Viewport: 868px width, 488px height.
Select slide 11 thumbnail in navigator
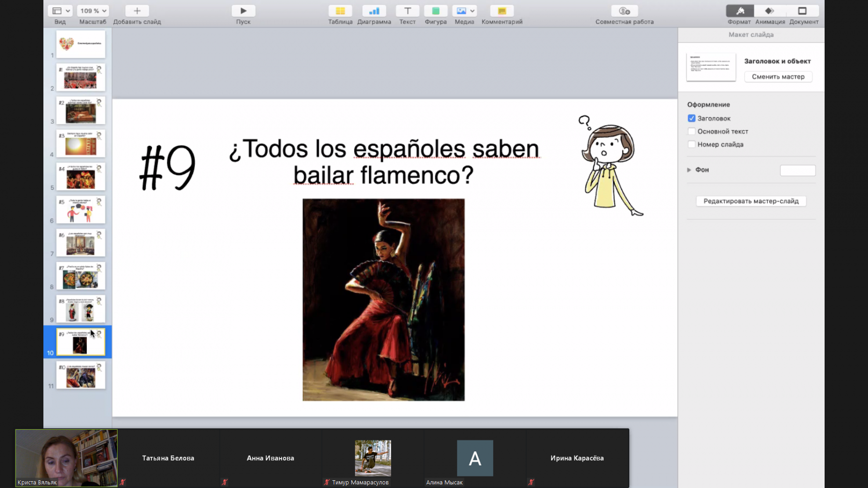(x=81, y=375)
